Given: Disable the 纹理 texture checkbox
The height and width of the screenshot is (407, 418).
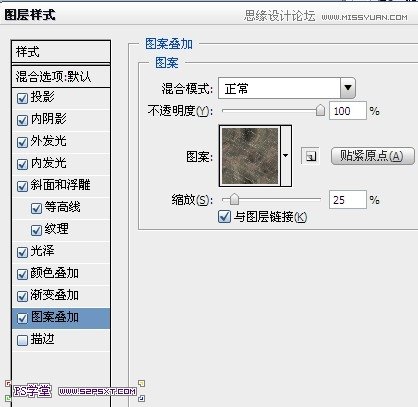Looking at the screenshot, I should pyautogui.click(x=36, y=230).
